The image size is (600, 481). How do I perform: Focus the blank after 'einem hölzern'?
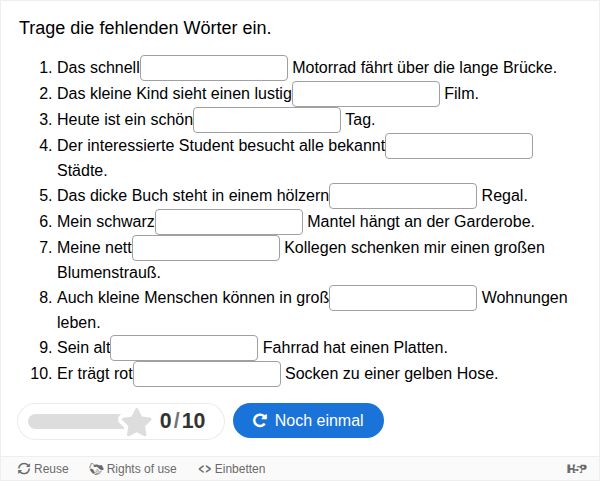pos(403,196)
